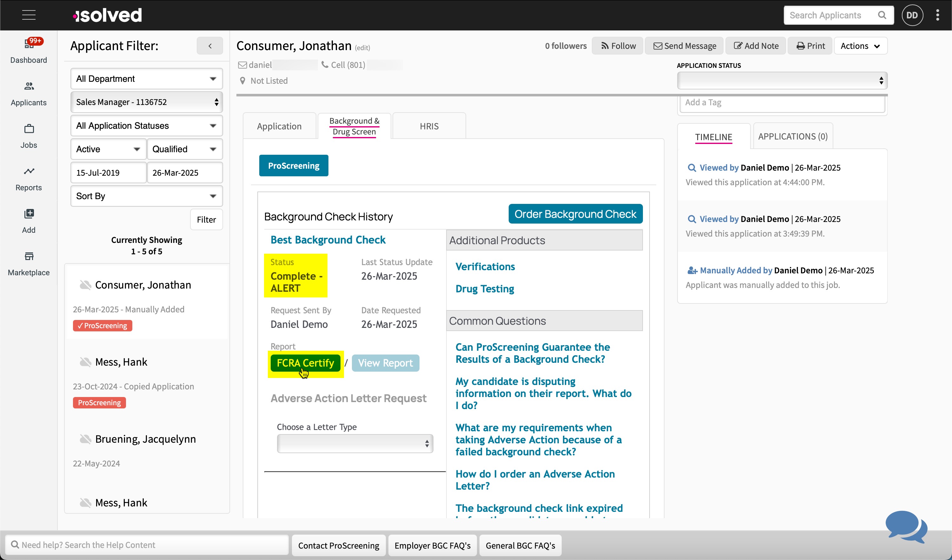Click the FCRA Certify button

pyautogui.click(x=305, y=363)
